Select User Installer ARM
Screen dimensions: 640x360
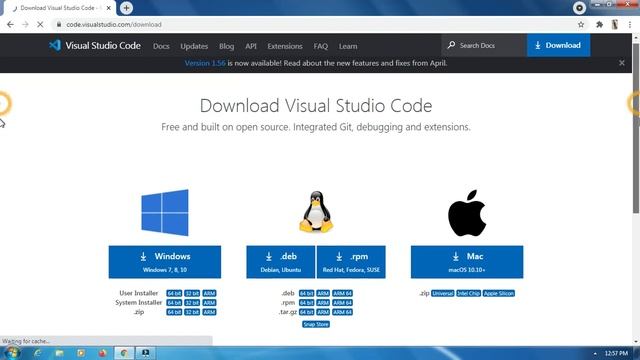209,293
